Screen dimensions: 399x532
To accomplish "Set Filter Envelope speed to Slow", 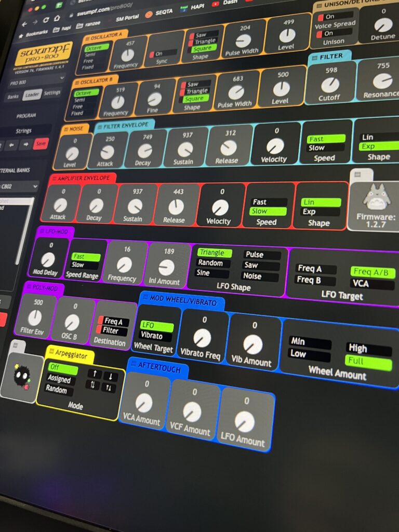I will click(x=325, y=148).
